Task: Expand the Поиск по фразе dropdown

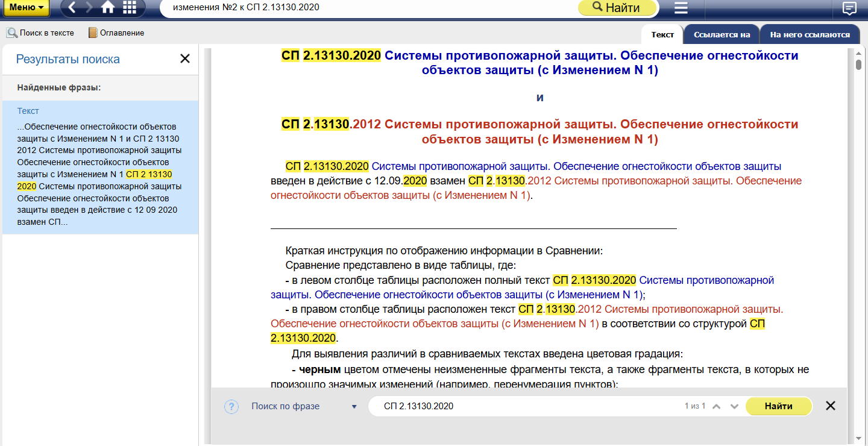Action: click(x=304, y=406)
